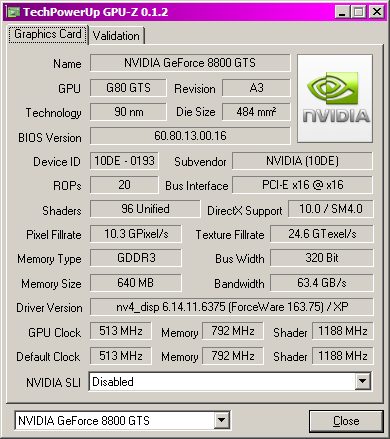This screenshot has height=439, width=390.
Task: Click the bottom selector text NVIDIA GeForce 8800 GTS
Action: tap(84, 421)
